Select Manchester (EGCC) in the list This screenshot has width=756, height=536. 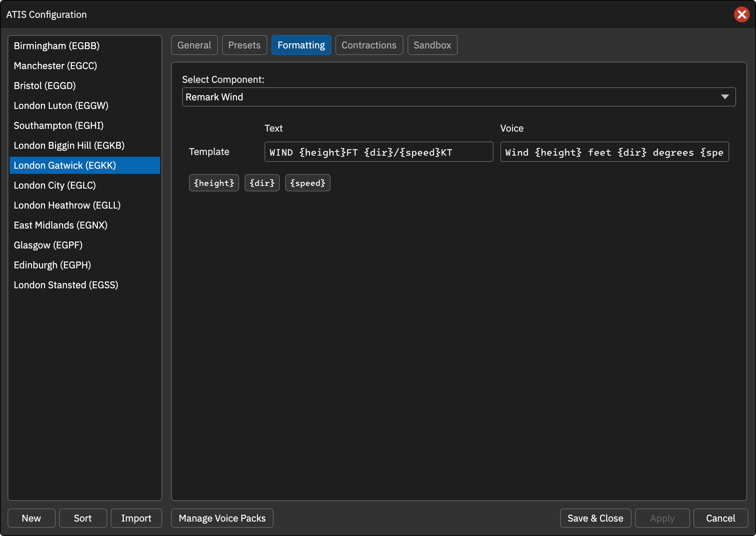(85, 66)
